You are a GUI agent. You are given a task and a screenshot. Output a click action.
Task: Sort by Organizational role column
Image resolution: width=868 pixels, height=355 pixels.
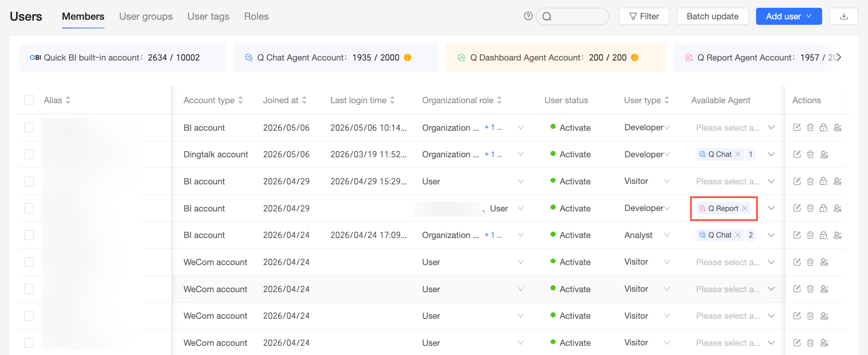499,100
